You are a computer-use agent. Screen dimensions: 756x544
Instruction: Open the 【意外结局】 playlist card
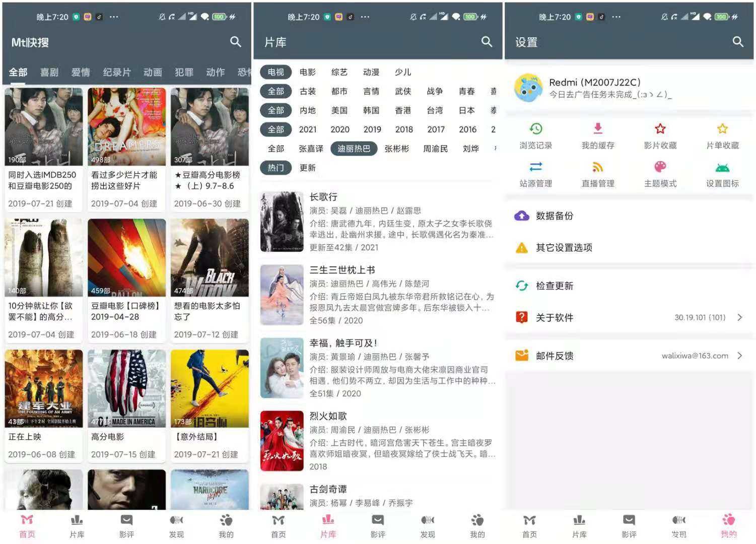210,406
